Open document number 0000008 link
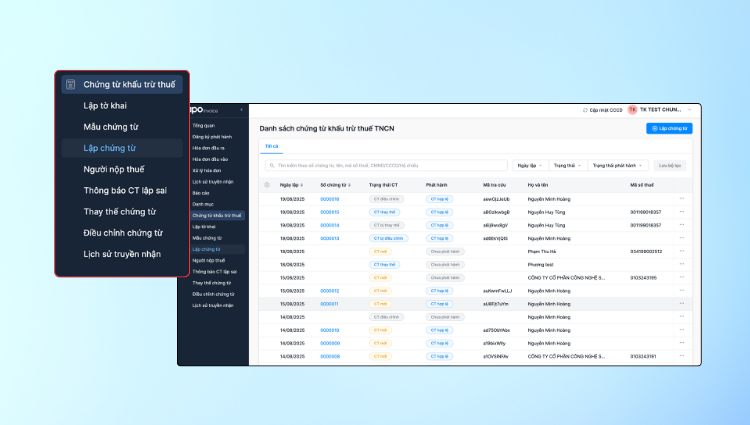750x425 pixels. click(330, 356)
